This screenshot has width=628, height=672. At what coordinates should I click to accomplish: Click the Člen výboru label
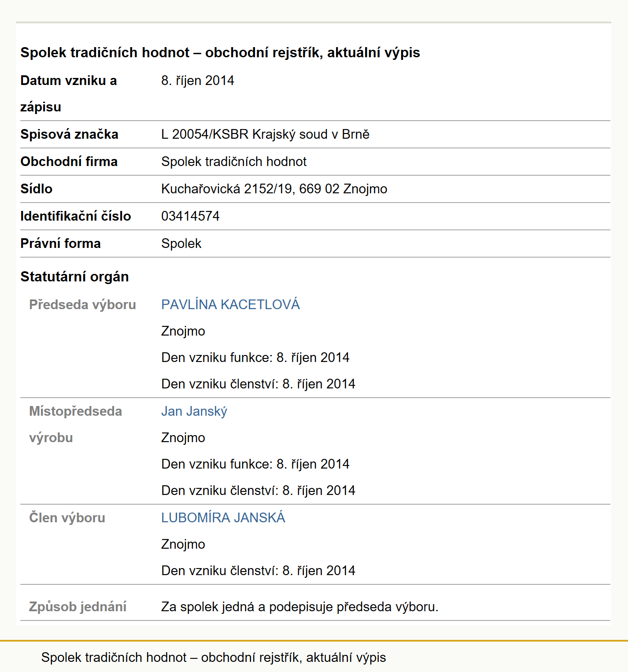67,517
